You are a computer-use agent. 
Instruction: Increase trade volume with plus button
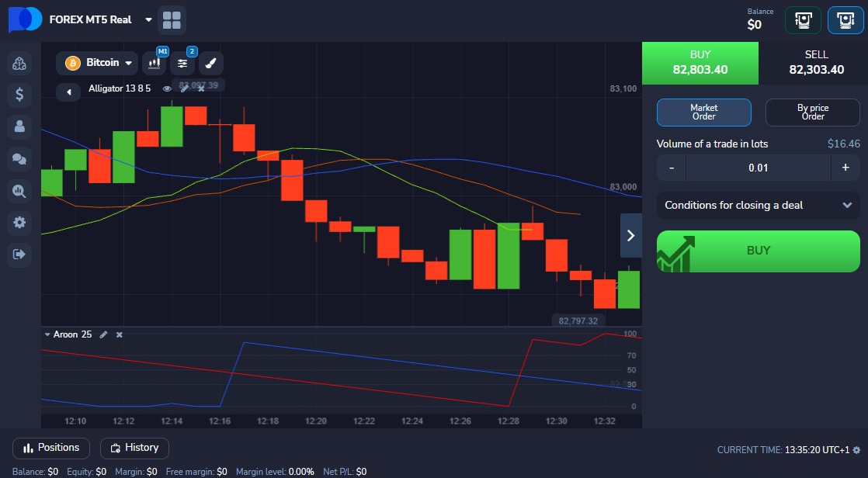pos(845,168)
